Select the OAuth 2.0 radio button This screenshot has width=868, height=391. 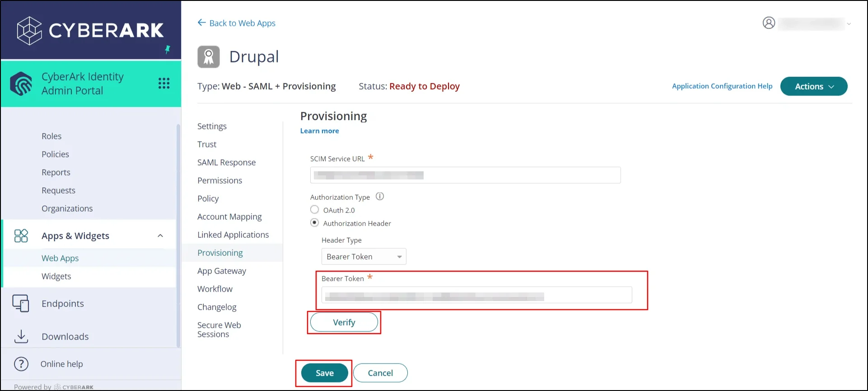click(314, 210)
